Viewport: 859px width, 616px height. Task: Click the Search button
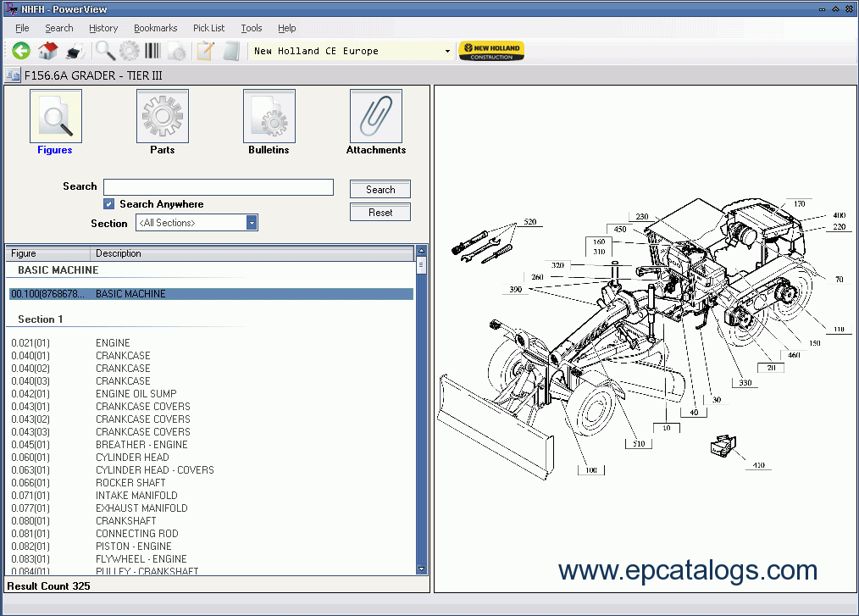[380, 189]
